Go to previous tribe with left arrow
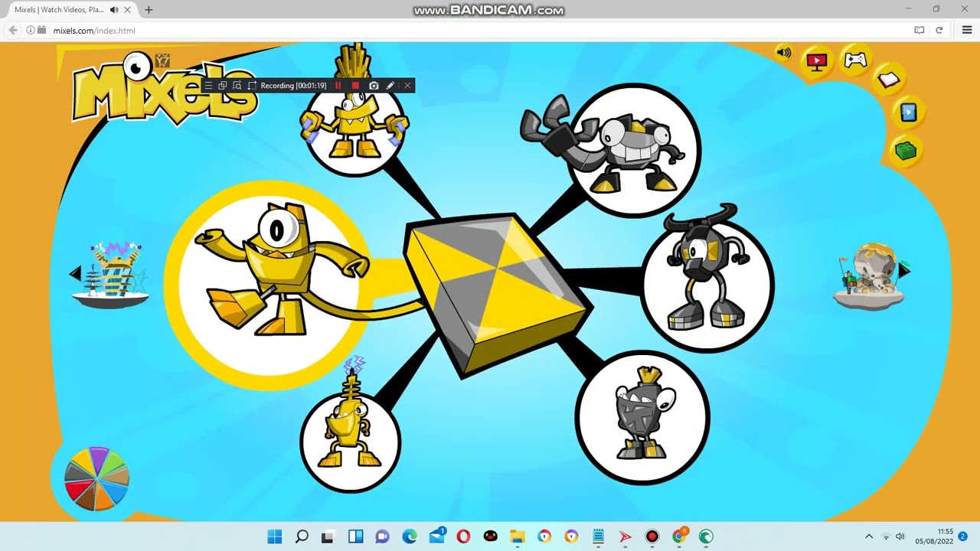Image resolution: width=980 pixels, height=551 pixels. pos(75,273)
